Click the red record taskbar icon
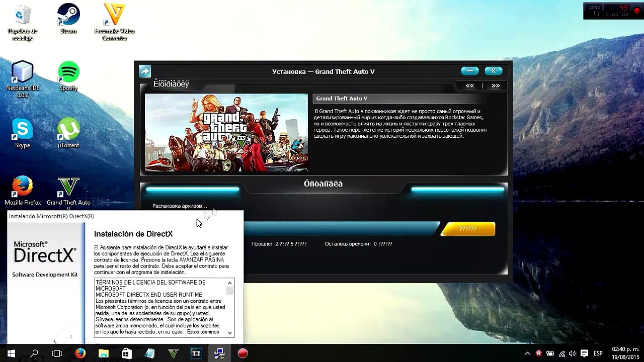The height and width of the screenshot is (362, 644). point(243,353)
